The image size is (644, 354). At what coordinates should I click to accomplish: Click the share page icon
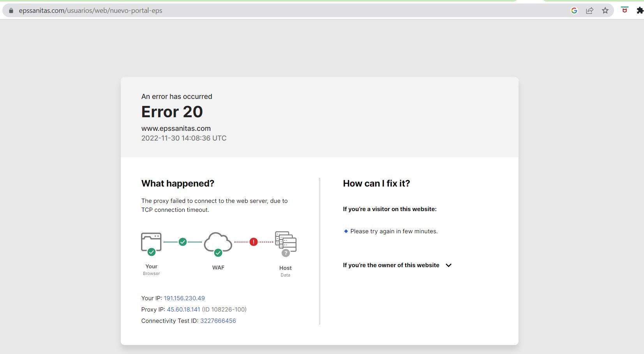589,11
